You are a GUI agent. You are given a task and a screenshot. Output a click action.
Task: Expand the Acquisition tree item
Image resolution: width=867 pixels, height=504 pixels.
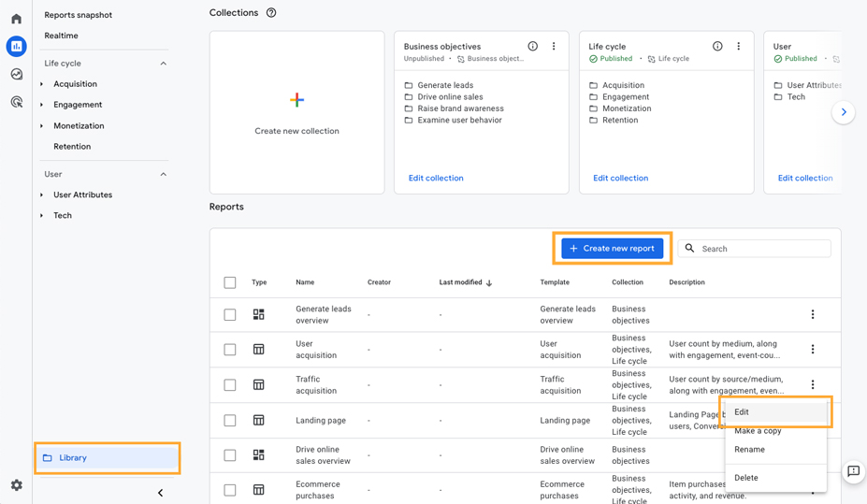point(41,84)
